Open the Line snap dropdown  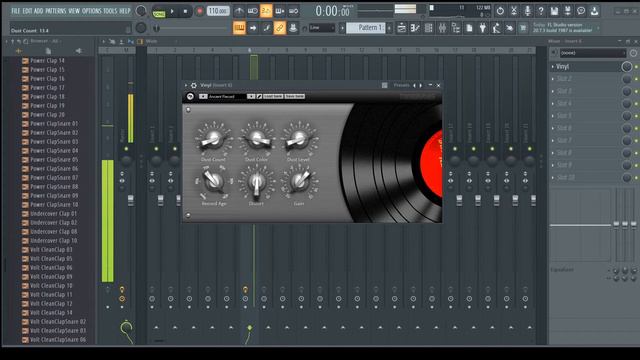[322, 28]
